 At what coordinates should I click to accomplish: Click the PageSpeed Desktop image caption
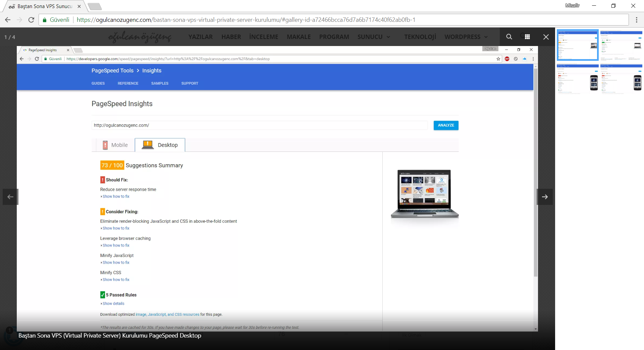click(x=110, y=336)
